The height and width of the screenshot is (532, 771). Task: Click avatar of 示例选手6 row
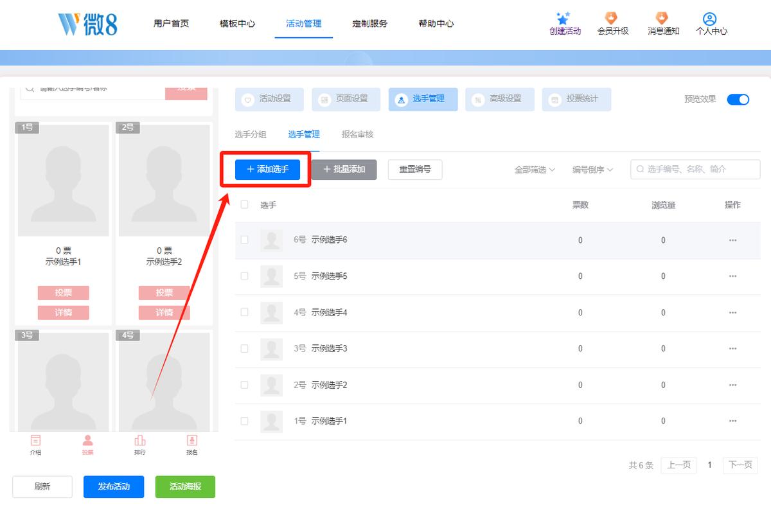(x=272, y=240)
